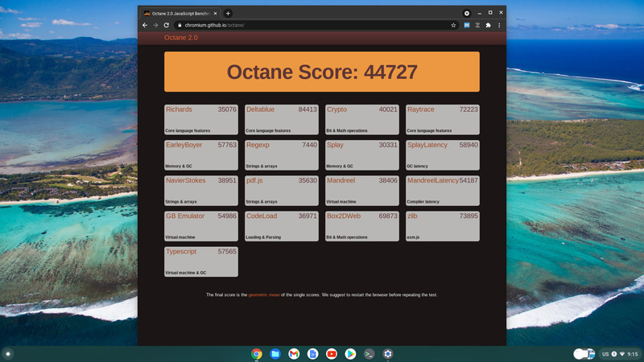Click the SplayLatency score box
Image resolution: width=644 pixels, height=362 pixels.
tap(442, 154)
